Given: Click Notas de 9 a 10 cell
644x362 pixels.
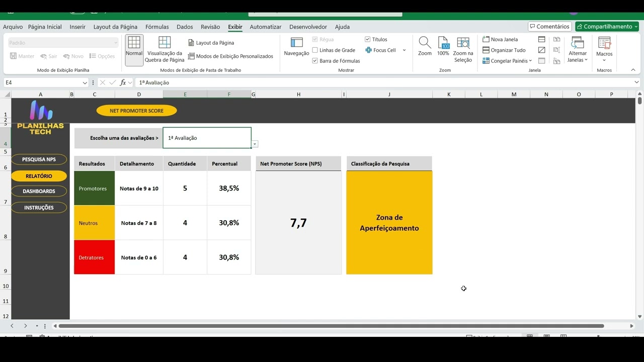Looking at the screenshot, I should (139, 189).
